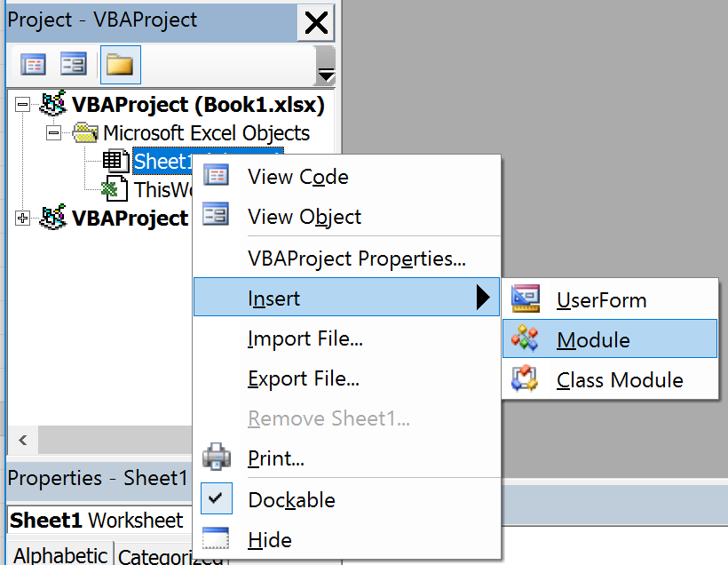Click the UserForm icon in the Insert submenu

(x=526, y=299)
